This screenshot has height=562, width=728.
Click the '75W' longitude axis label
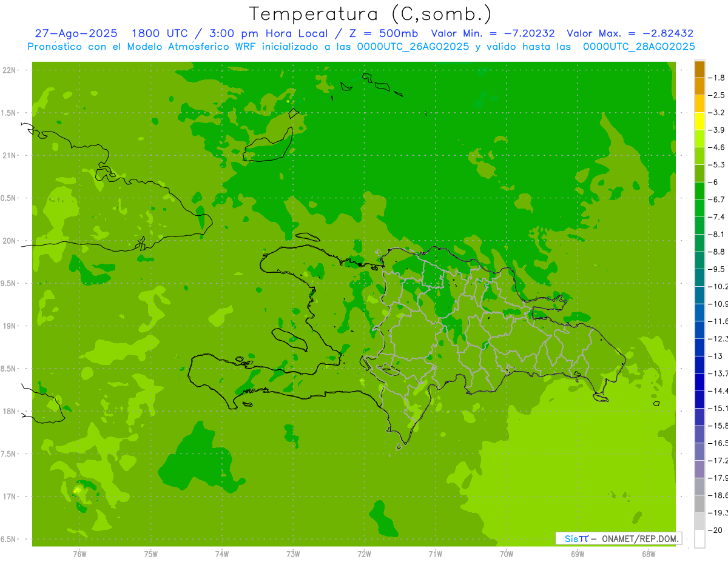pos(150,554)
